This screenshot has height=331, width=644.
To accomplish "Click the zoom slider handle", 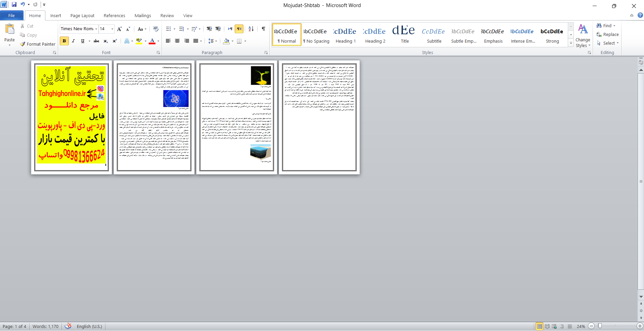I will (600, 326).
